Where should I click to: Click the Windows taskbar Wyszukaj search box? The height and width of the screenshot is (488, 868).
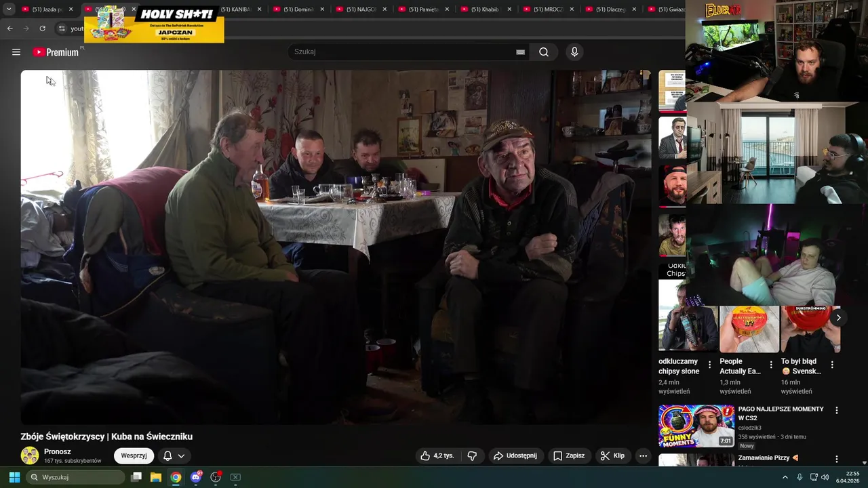pyautogui.click(x=76, y=477)
